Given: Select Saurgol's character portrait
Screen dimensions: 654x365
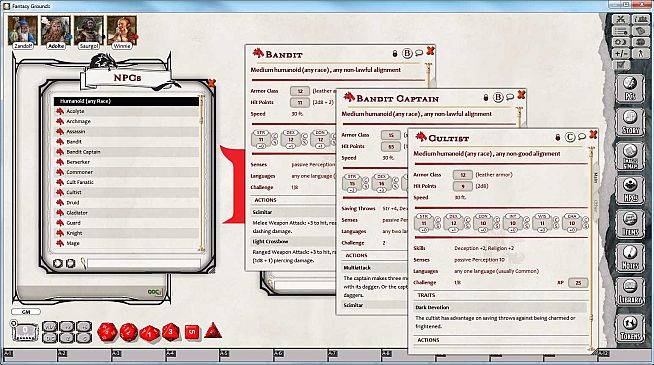Looking at the screenshot, I should coord(89,30).
